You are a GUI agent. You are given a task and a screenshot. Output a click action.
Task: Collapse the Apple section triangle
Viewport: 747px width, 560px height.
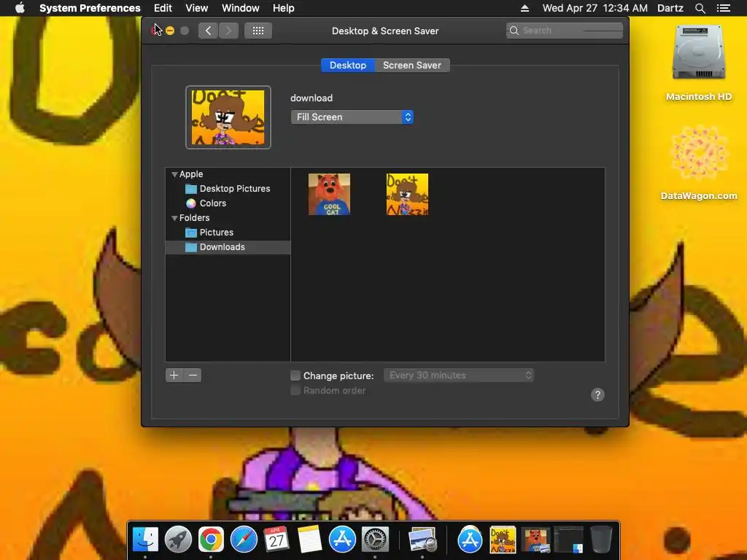pos(174,174)
